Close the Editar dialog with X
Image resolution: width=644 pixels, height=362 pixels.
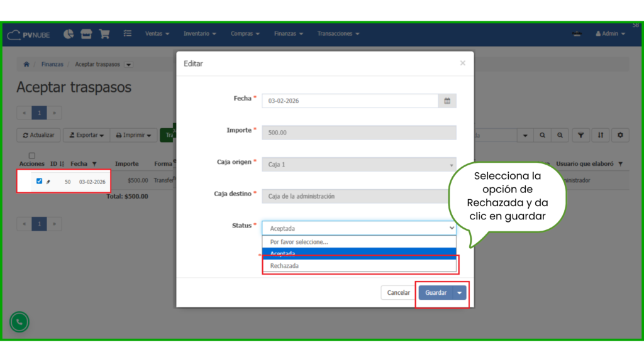tap(462, 63)
